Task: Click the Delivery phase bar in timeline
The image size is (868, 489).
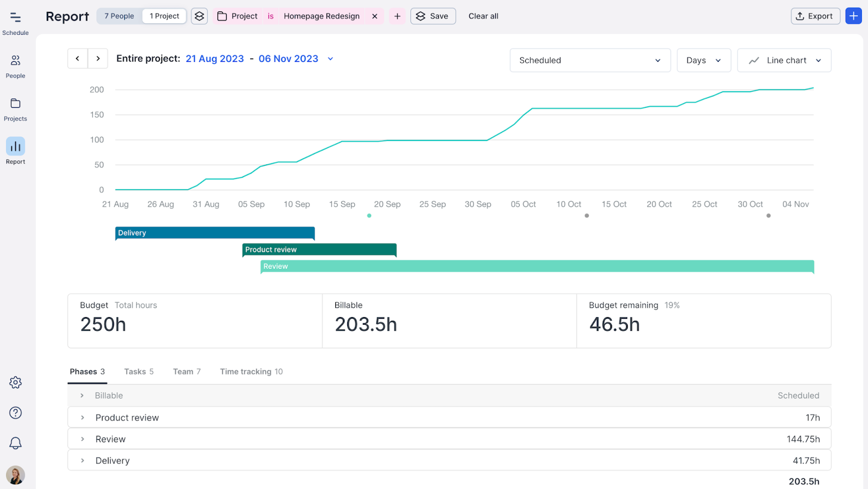Action: [215, 233]
